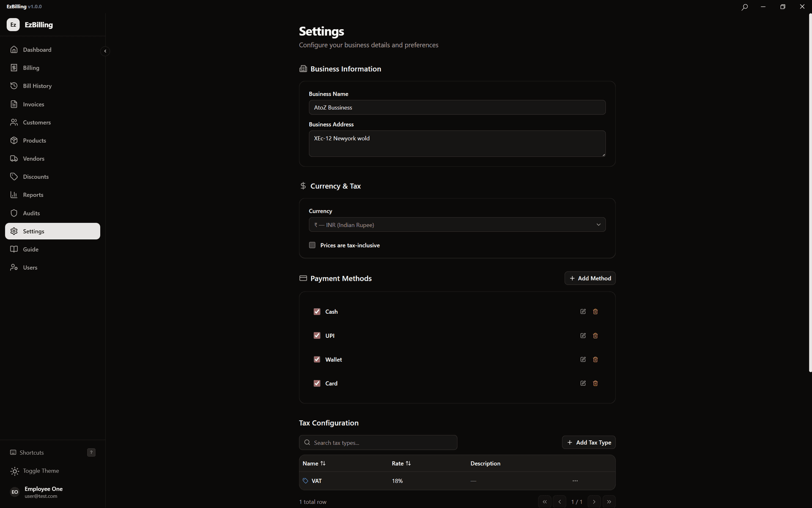Uncheck the Wallet payment method
Screen dimensions: 812x508
pos(317,359)
